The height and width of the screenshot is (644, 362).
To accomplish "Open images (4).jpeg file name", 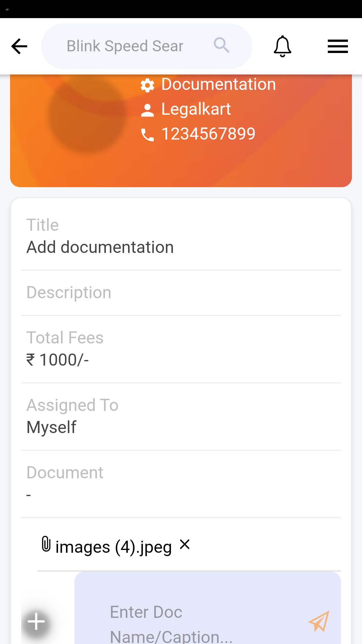I will click(113, 547).
